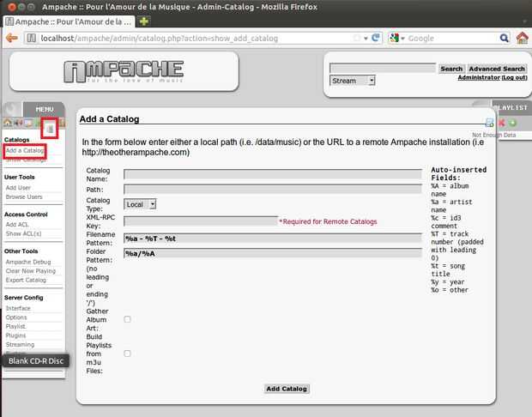Open Streaming server config
Screen dimensions: 532x417
coord(20,344)
